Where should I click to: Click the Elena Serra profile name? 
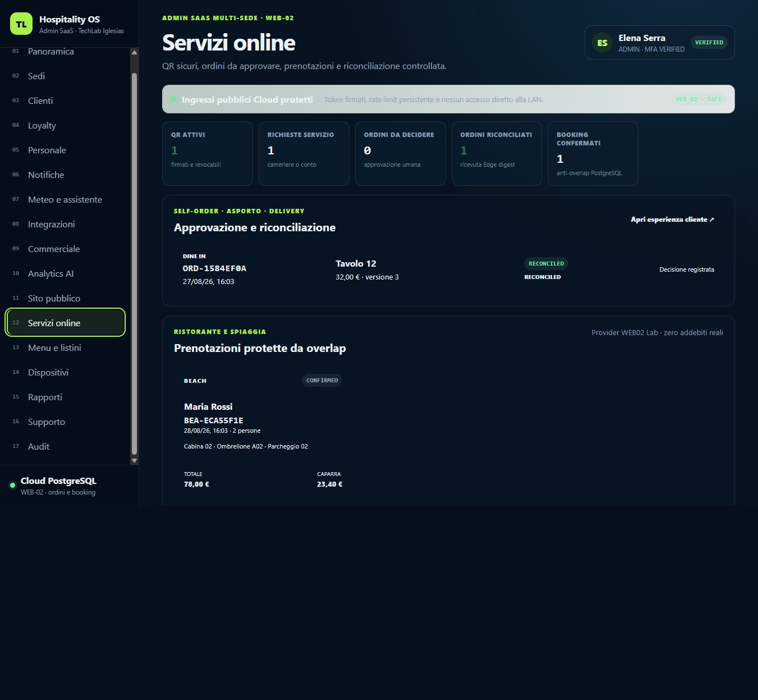642,38
